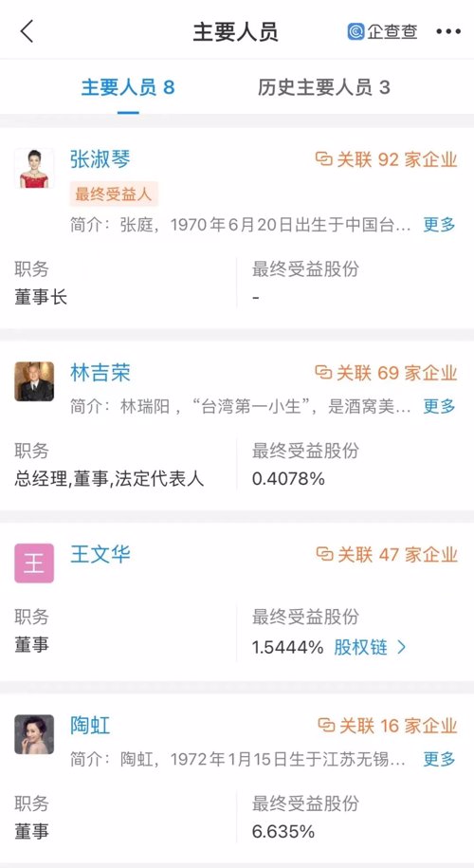Viewport: 474px width, 868px height.
Task: Tap the link icon beside 关联 69 家企业
Action: pos(323,373)
